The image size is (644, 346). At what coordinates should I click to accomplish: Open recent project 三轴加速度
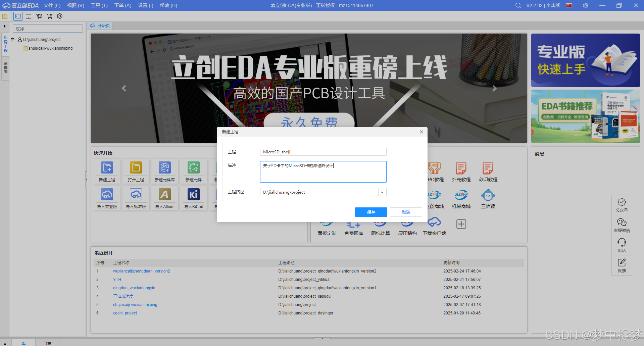123,296
